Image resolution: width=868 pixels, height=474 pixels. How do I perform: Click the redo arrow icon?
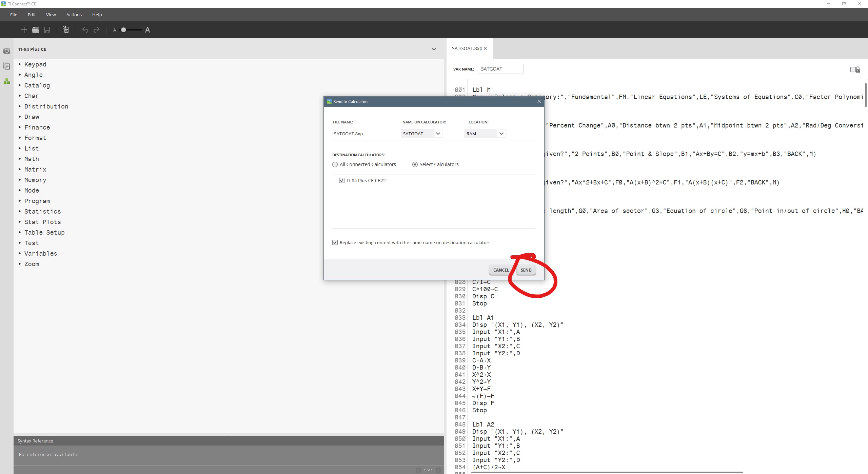click(97, 30)
